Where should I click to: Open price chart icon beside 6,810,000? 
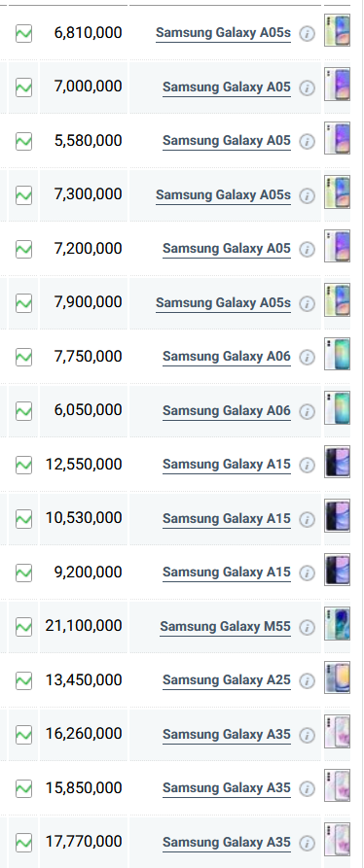click(x=23, y=34)
